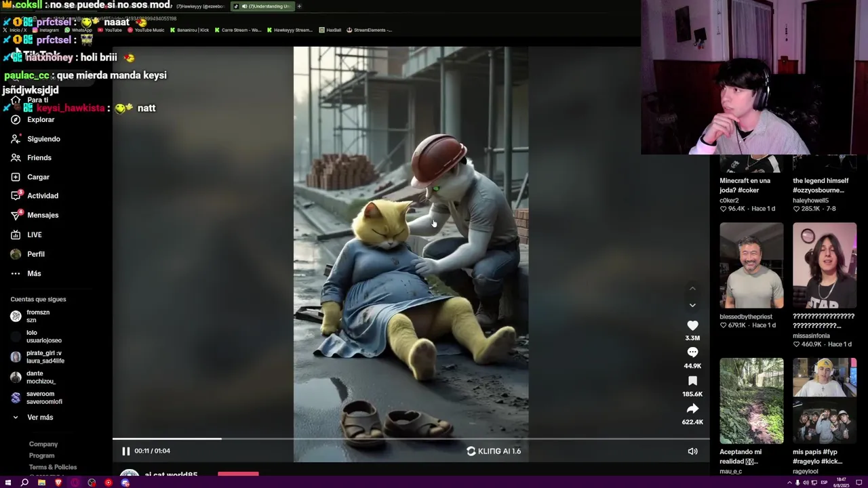Open StreamElements bookmark

(x=370, y=30)
